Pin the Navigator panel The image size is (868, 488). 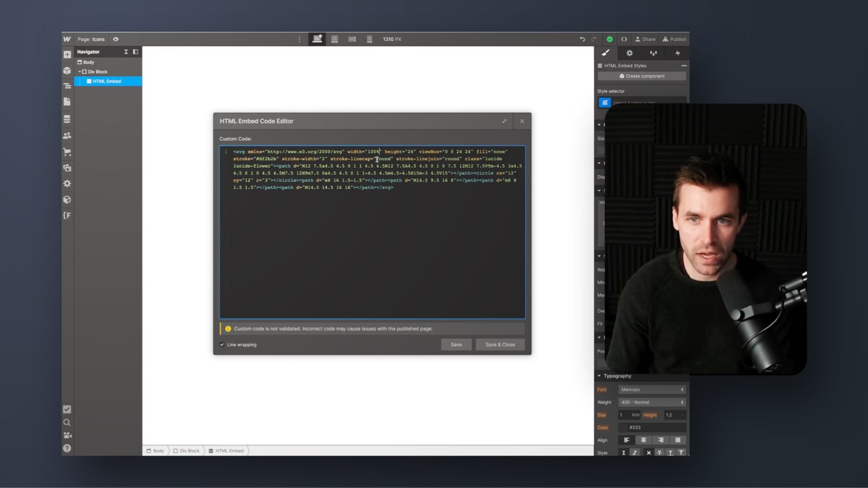135,52
